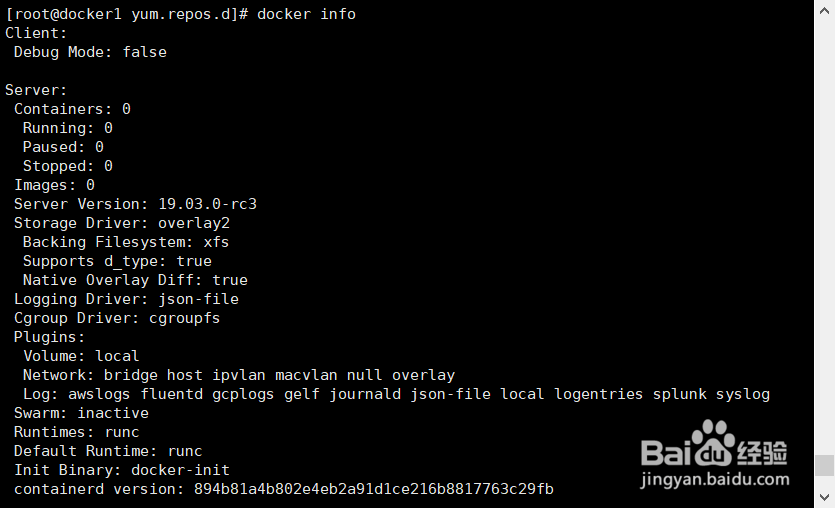Click the 'Server Version: 19.03.0-rc3' line
835x508 pixels.
click(135, 204)
